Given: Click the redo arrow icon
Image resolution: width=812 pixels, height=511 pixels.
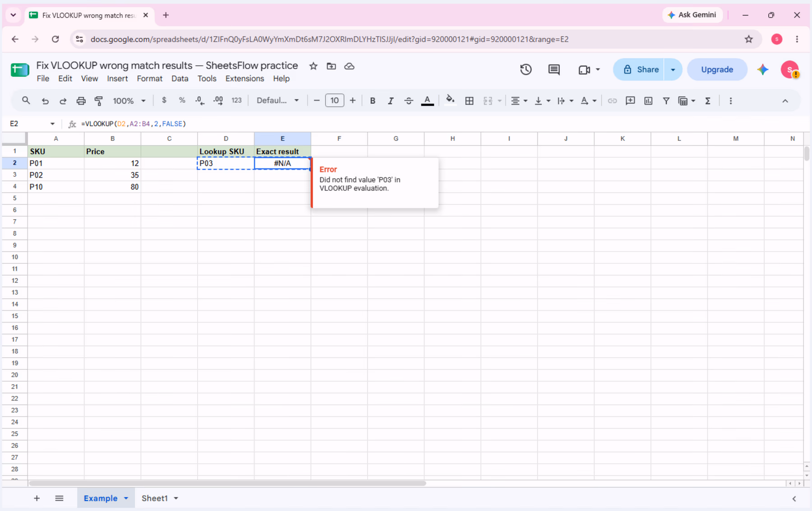Looking at the screenshot, I should click(63, 101).
